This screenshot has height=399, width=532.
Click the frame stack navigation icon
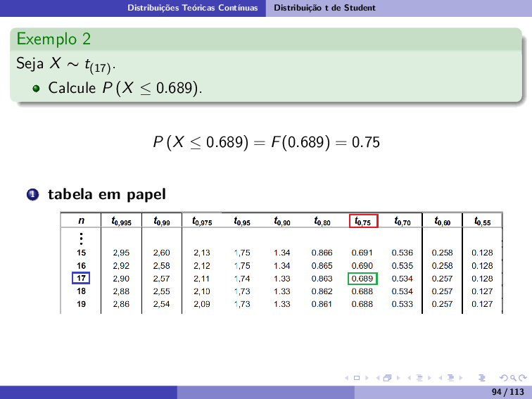pyautogui.click(x=388, y=378)
